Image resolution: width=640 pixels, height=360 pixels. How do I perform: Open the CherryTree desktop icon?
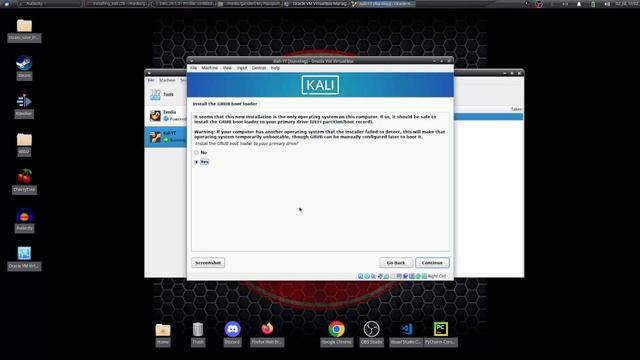(24, 182)
